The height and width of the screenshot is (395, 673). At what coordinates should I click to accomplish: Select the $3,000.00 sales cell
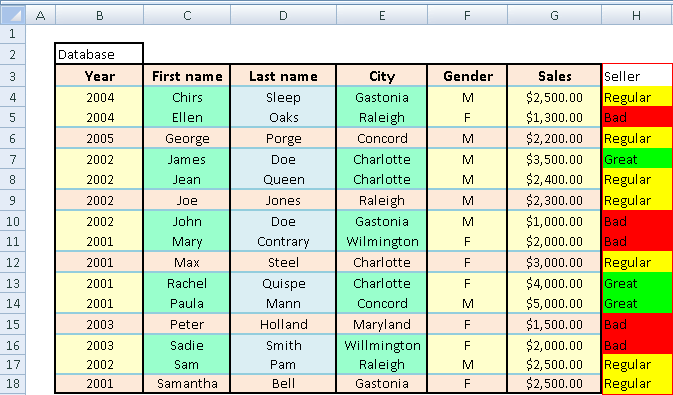(x=554, y=262)
